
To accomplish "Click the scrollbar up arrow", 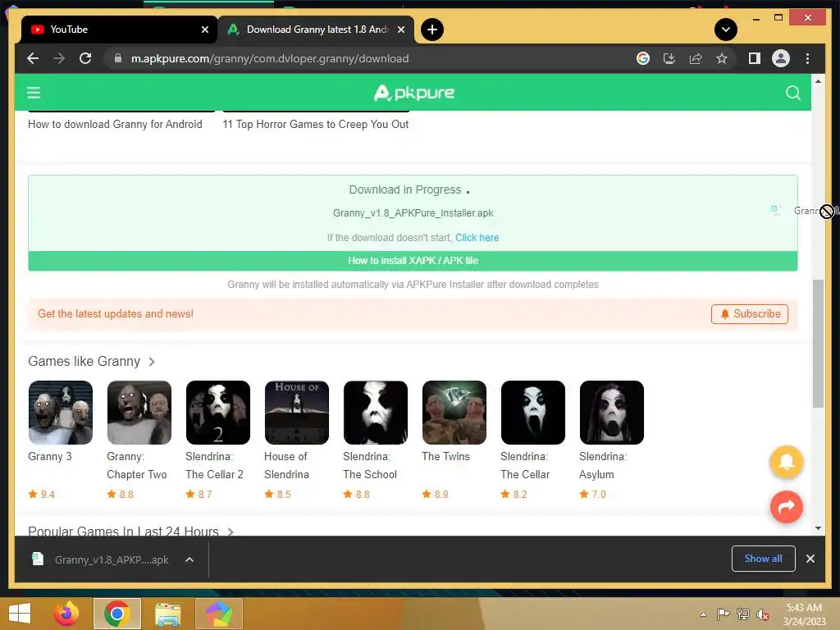I will click(x=818, y=81).
